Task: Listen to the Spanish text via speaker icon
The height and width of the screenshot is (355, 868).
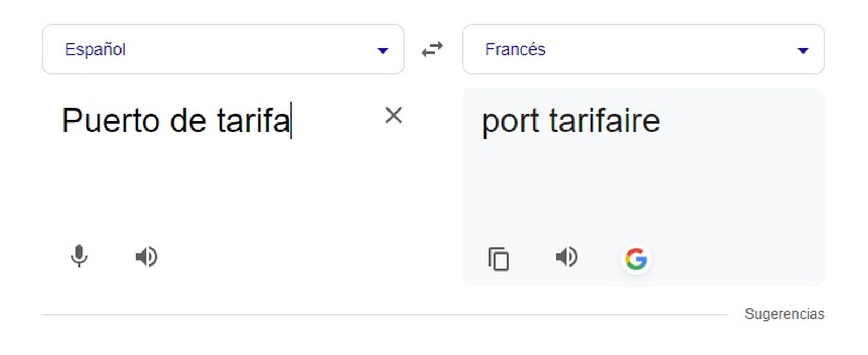Action: point(145,257)
